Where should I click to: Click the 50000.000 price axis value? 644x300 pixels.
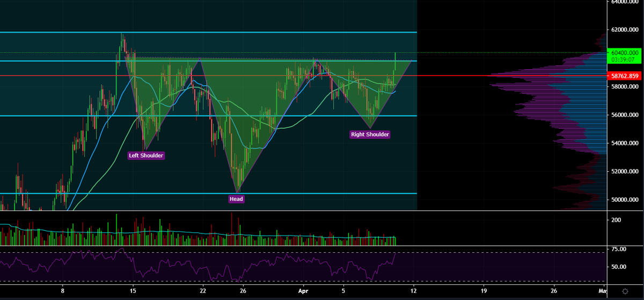point(626,200)
